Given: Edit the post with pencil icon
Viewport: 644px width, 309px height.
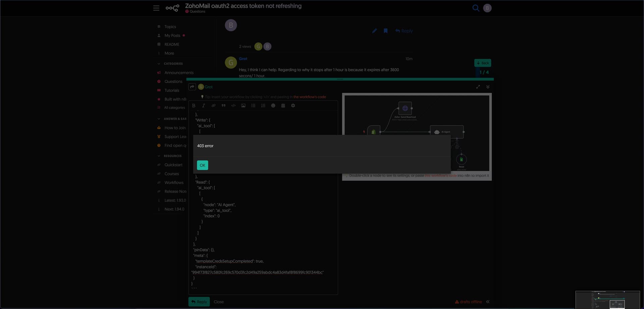Looking at the screenshot, I should (374, 31).
